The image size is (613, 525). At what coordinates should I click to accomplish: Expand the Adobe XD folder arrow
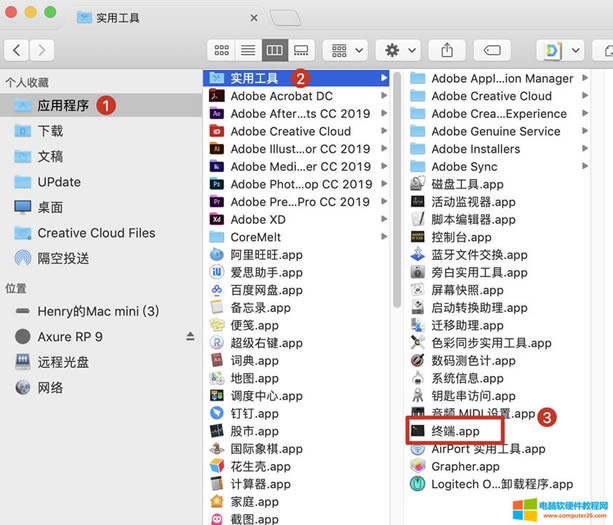384,219
